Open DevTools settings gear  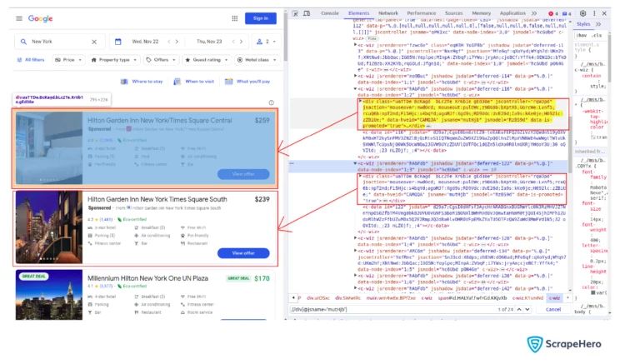click(x=582, y=13)
